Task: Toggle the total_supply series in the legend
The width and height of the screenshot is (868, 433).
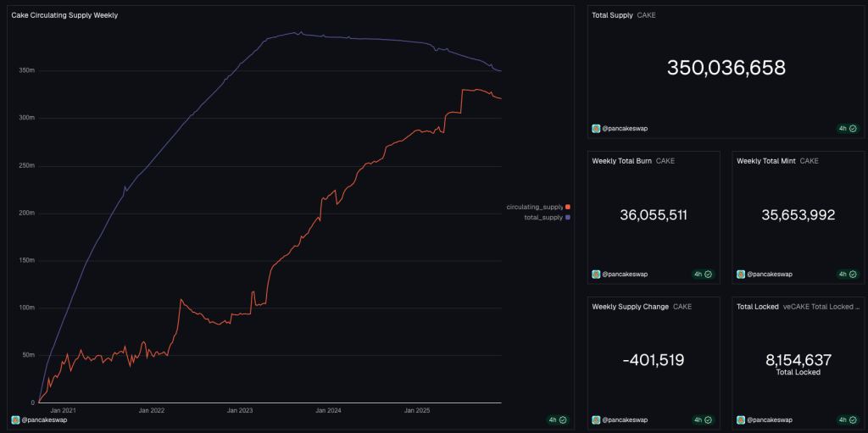Action: click(x=547, y=218)
